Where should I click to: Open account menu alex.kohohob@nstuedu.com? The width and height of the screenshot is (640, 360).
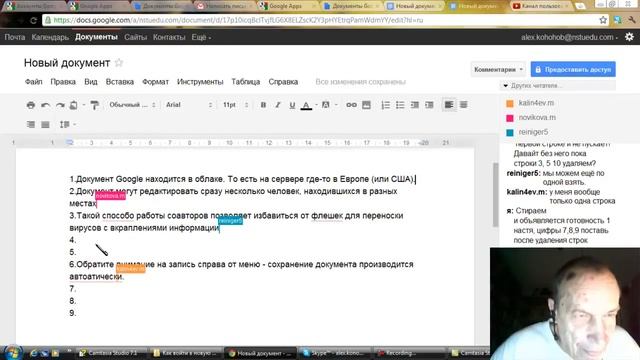(569, 37)
